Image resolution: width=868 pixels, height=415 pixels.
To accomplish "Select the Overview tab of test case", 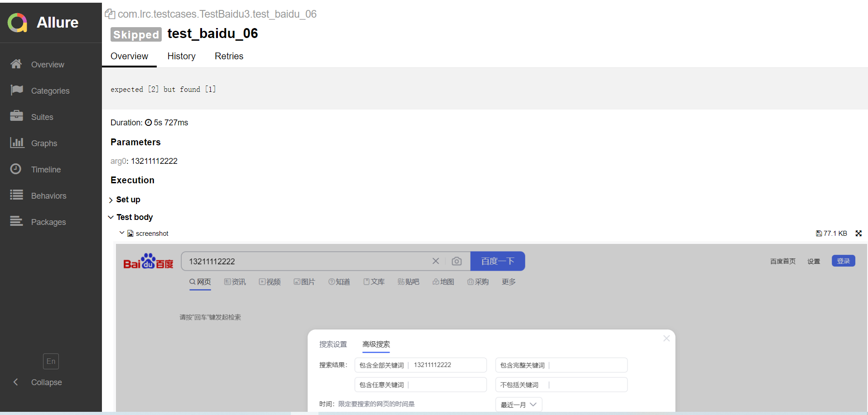I will [129, 56].
